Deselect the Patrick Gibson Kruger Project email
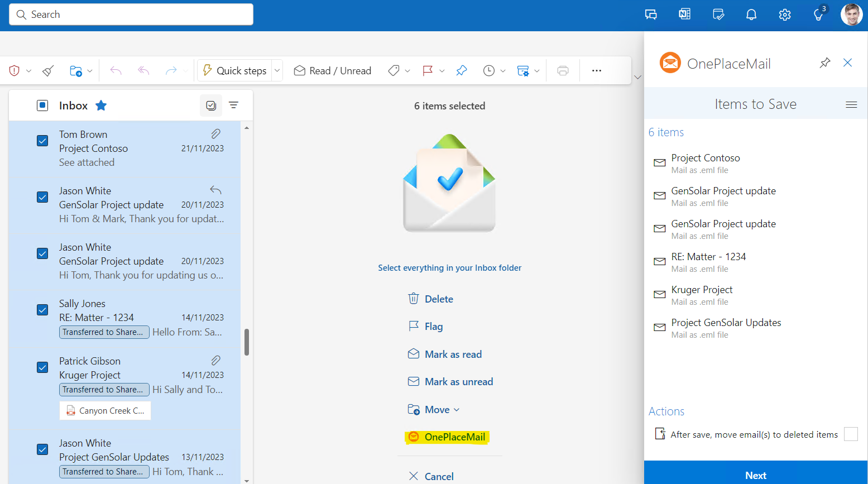This screenshot has width=868, height=484. coord(42,367)
